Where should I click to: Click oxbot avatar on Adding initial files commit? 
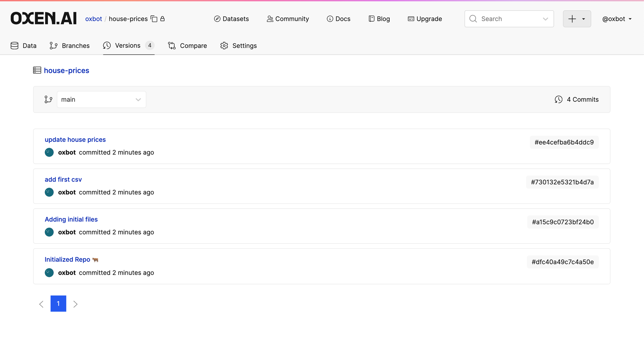[x=49, y=232]
